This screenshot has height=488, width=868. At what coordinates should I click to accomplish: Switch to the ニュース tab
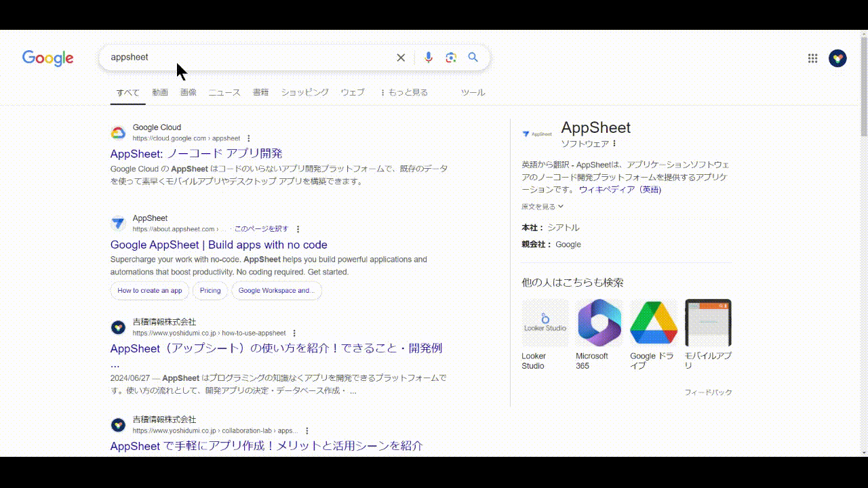click(224, 93)
